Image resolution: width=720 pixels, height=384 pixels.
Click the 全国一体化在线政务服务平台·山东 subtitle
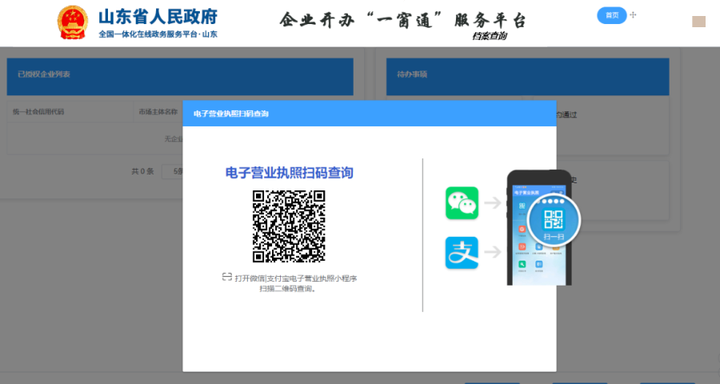point(158,34)
